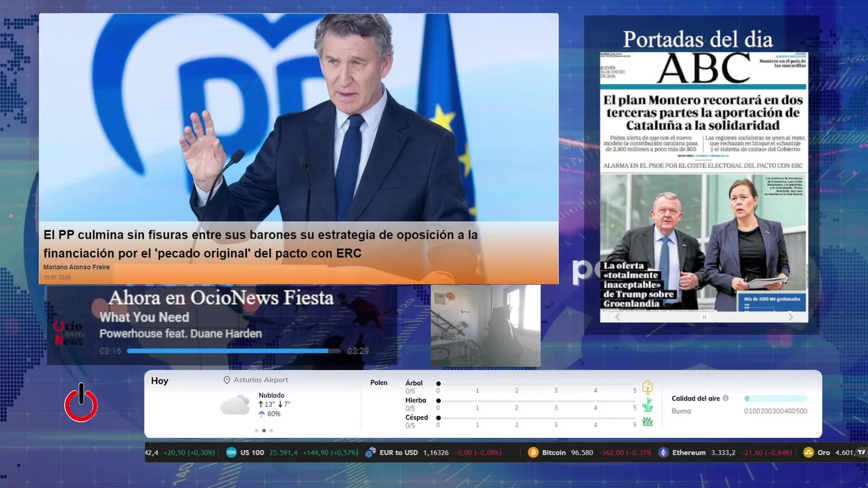The height and width of the screenshot is (488, 868).
Task: Click the webcam preview thumbnail
Action: pos(486,325)
